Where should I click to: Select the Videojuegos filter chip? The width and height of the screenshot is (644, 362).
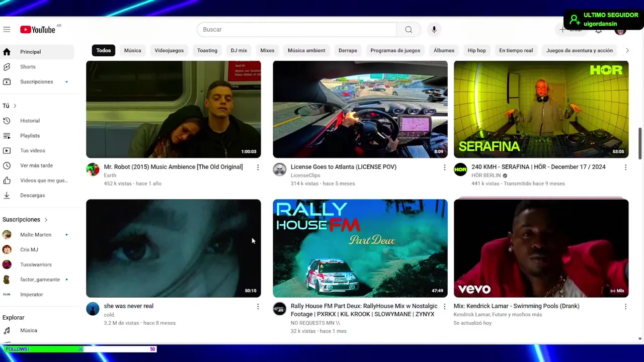point(169,50)
